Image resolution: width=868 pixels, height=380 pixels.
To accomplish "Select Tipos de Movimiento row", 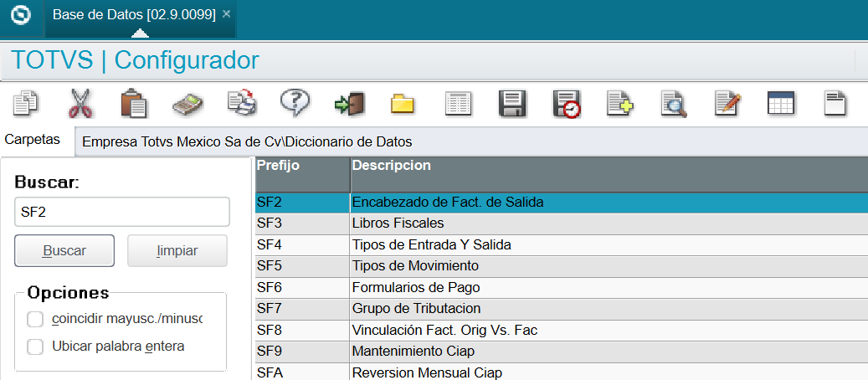I will point(609,266).
